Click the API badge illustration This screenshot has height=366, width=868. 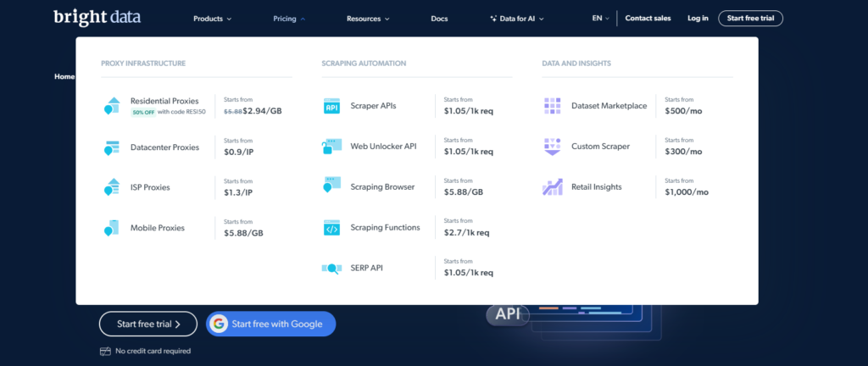point(508,314)
